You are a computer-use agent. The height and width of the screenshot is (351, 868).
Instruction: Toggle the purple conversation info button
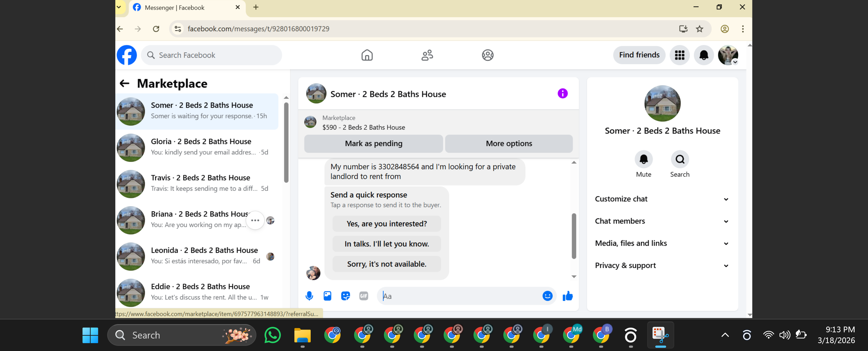coord(562,93)
